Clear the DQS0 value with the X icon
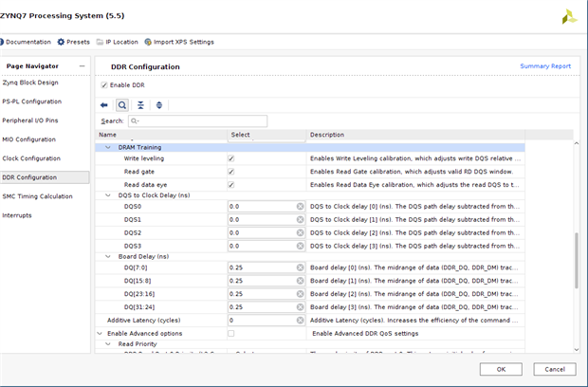The height and width of the screenshot is (387, 588). [300, 206]
